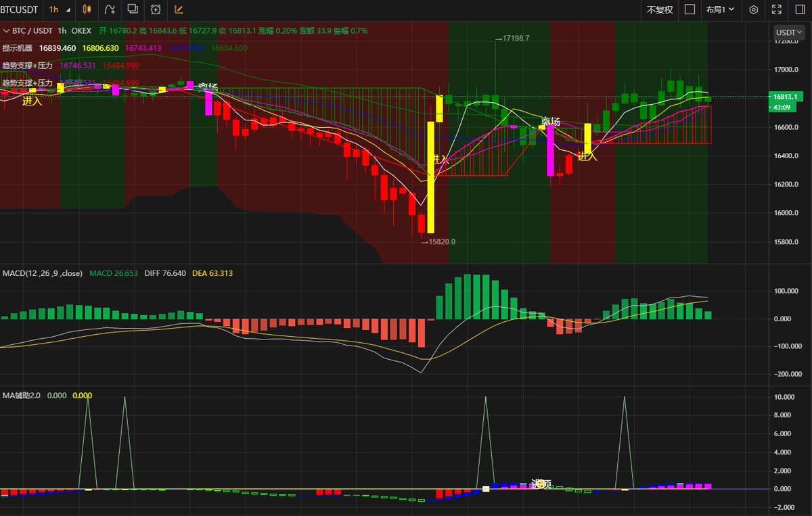Viewport: 812px width, 516px height.
Task: Enter fullscreen chart mode
Action: (x=776, y=9)
